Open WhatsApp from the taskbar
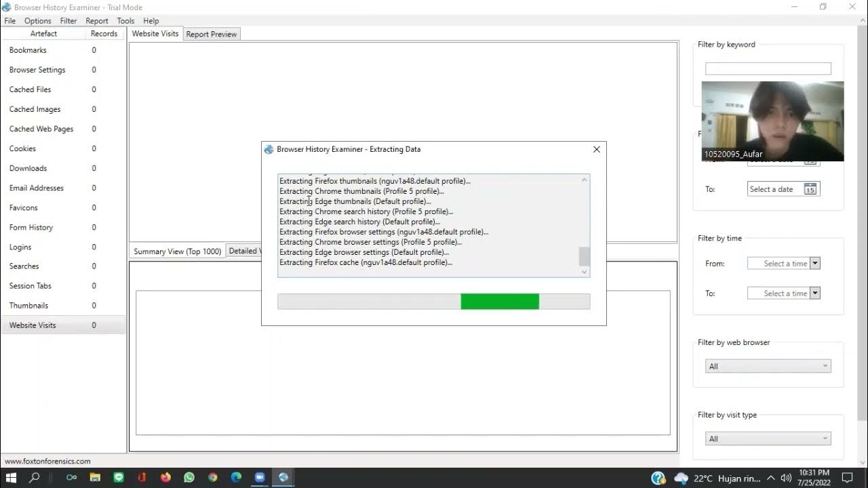868x488 pixels. (189, 477)
